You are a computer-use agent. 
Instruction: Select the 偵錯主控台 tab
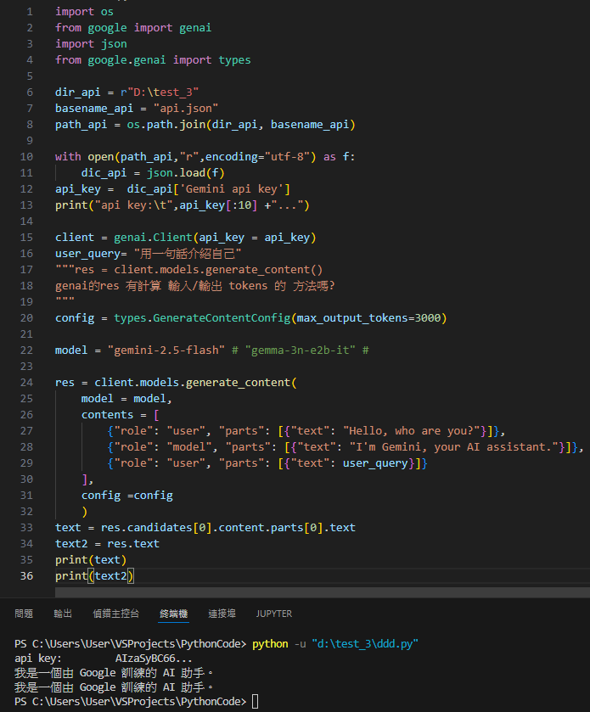tap(116, 613)
